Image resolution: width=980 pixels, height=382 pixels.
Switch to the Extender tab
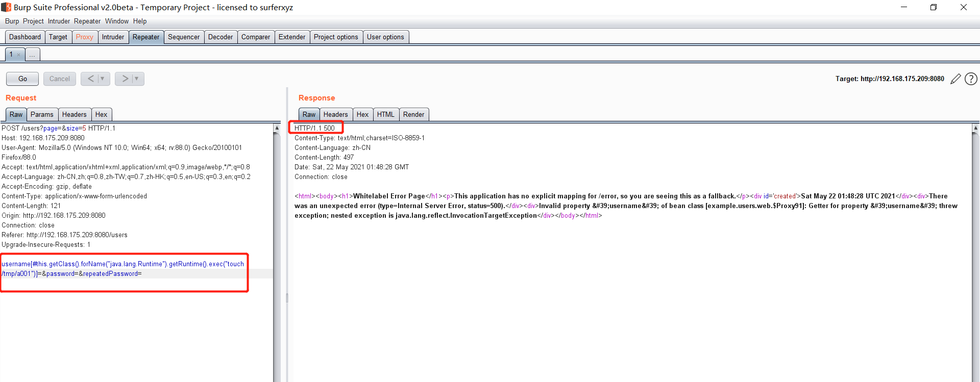click(292, 37)
